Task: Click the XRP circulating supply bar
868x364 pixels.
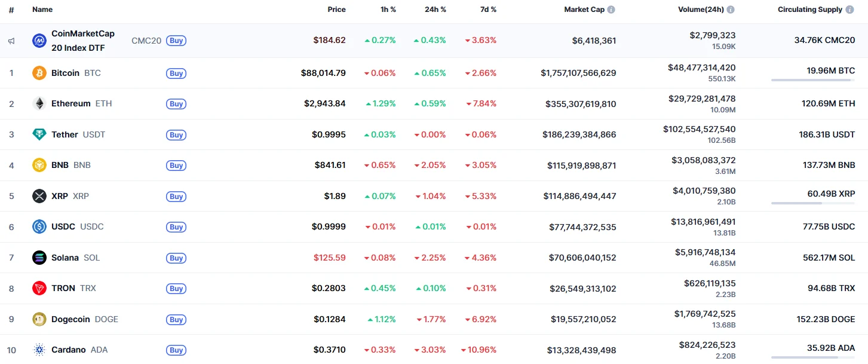Action: [812, 203]
